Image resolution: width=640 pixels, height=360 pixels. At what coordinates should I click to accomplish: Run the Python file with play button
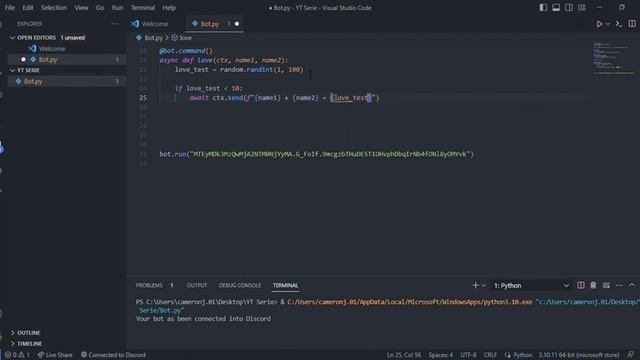click(599, 24)
